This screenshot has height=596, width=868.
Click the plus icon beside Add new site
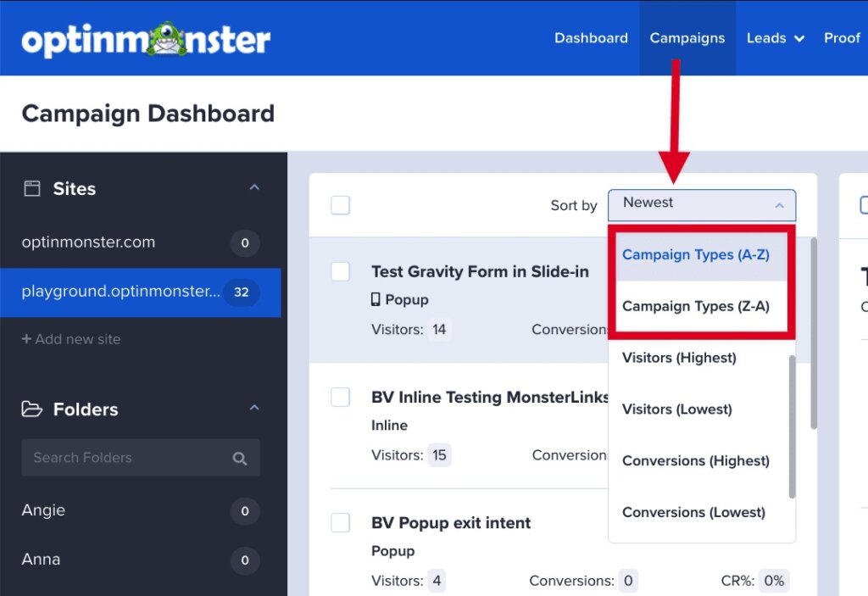coord(28,338)
